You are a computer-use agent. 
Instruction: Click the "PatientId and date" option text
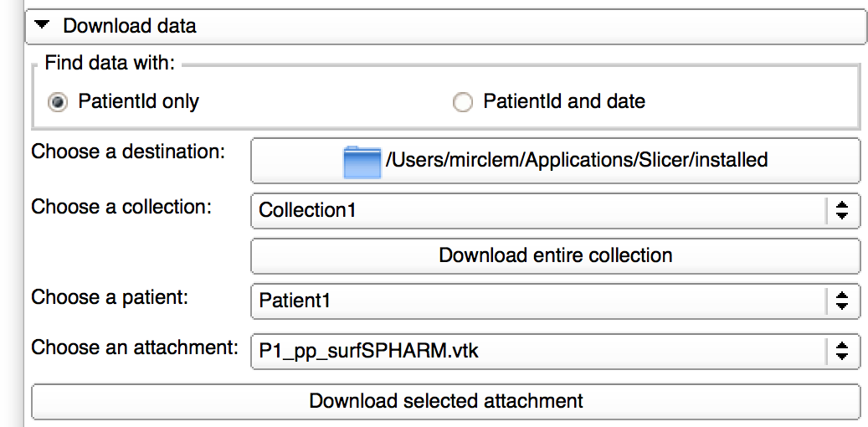click(564, 102)
